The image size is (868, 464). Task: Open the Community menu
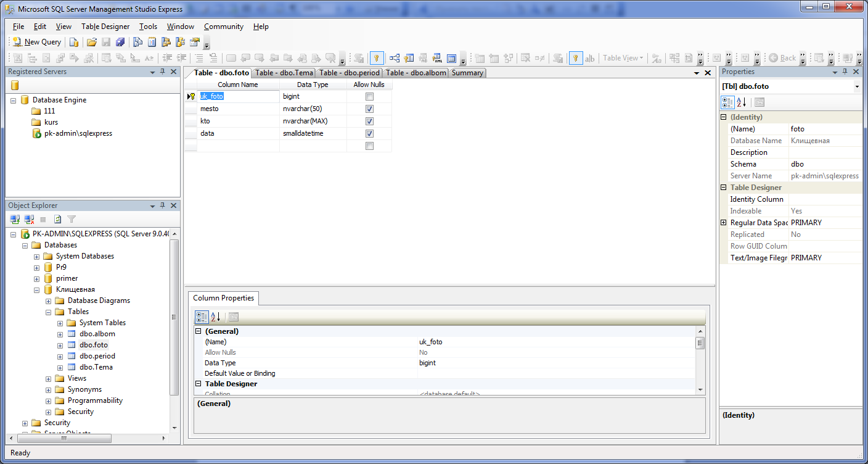click(x=224, y=27)
